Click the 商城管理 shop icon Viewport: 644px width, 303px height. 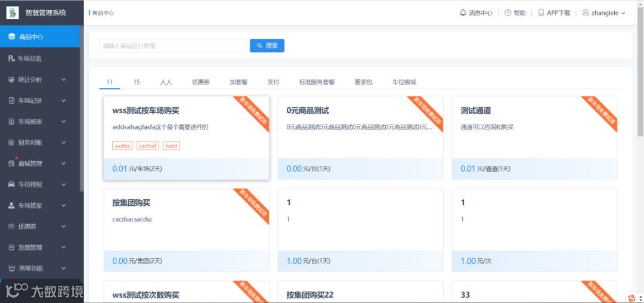(11, 163)
